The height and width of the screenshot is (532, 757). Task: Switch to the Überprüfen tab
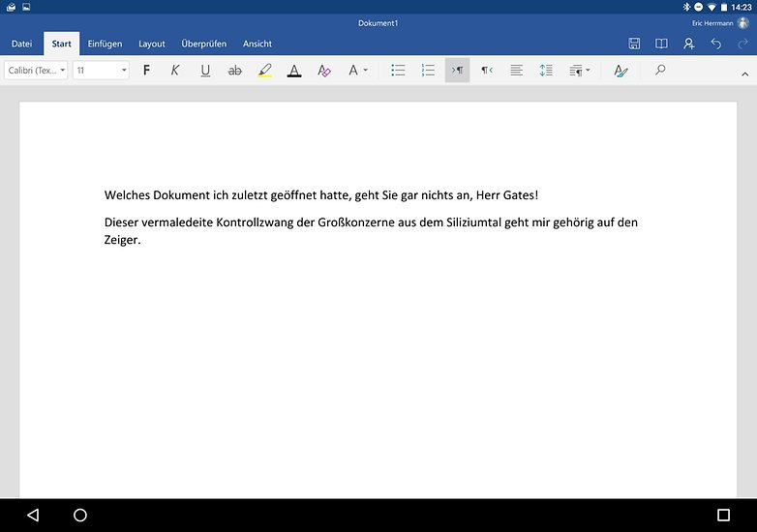pos(203,44)
